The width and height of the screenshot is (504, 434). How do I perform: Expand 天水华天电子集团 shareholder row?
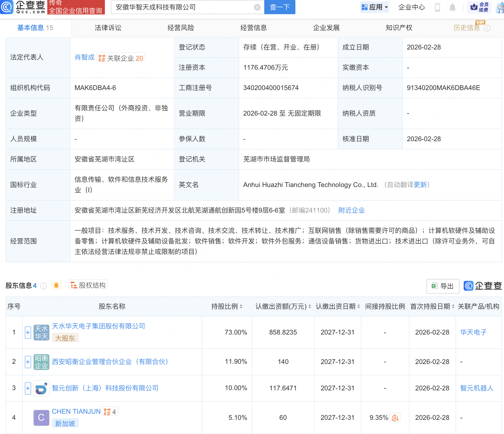(x=28, y=333)
